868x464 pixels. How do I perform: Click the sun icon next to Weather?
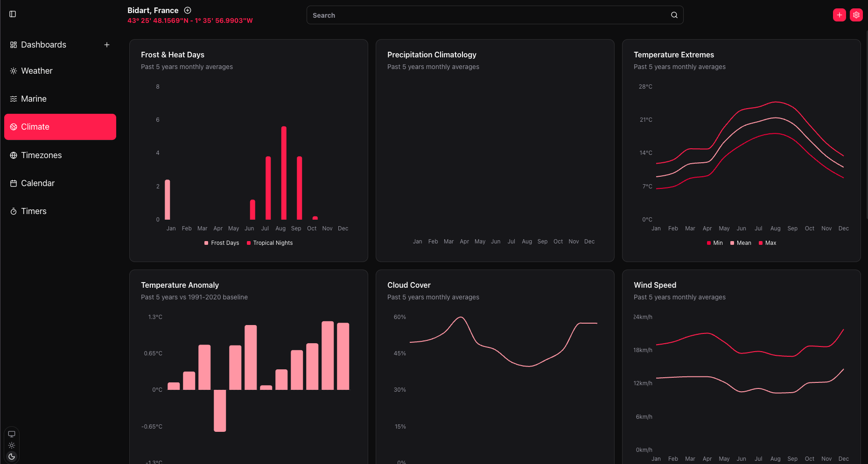[x=14, y=71]
